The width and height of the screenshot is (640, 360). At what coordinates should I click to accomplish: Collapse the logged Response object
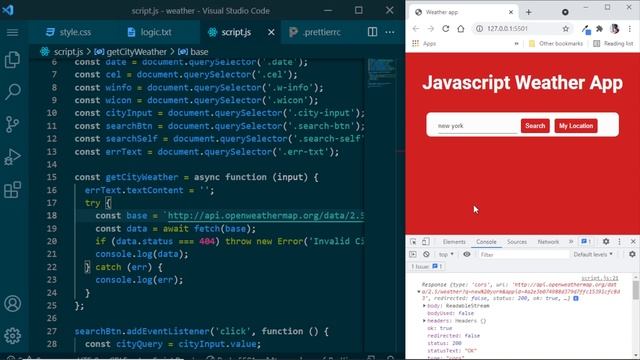[x=419, y=292]
